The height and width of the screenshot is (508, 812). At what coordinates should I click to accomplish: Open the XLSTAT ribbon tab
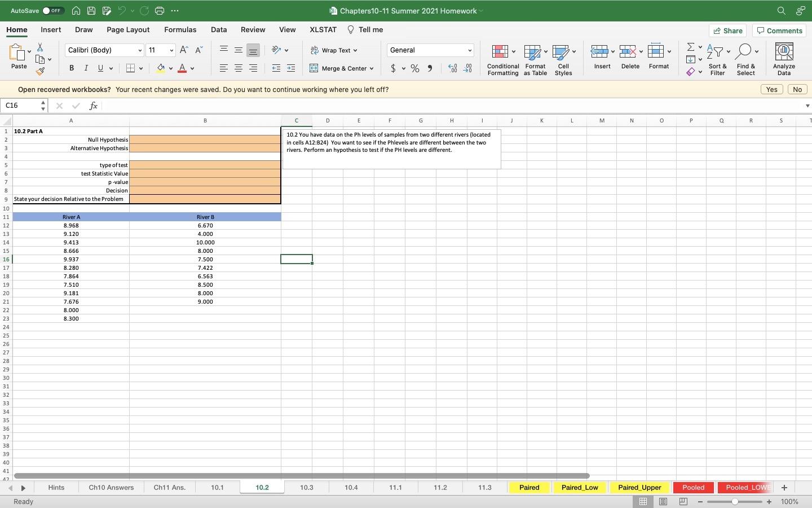pyautogui.click(x=323, y=30)
